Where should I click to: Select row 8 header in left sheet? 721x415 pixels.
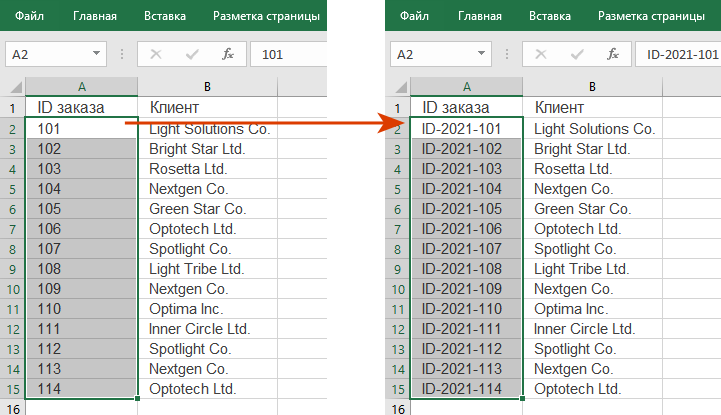coord(12,249)
